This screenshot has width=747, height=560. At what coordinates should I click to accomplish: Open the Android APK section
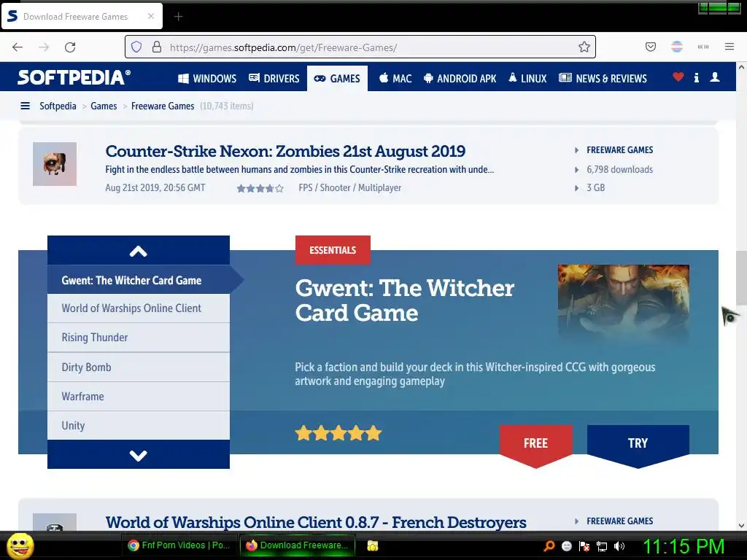(460, 79)
